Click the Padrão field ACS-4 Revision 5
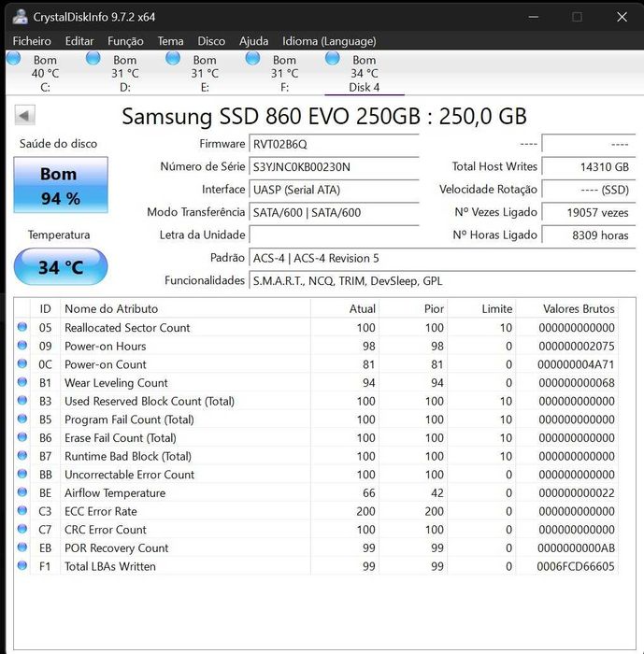644x654 pixels. 442,258
